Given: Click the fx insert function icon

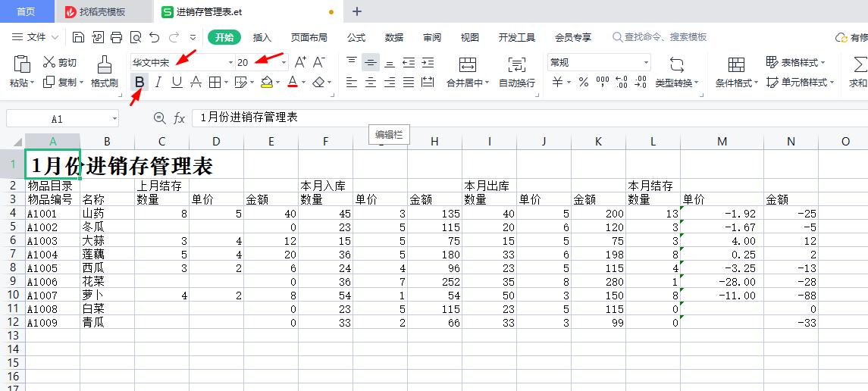Looking at the screenshot, I should coord(180,117).
